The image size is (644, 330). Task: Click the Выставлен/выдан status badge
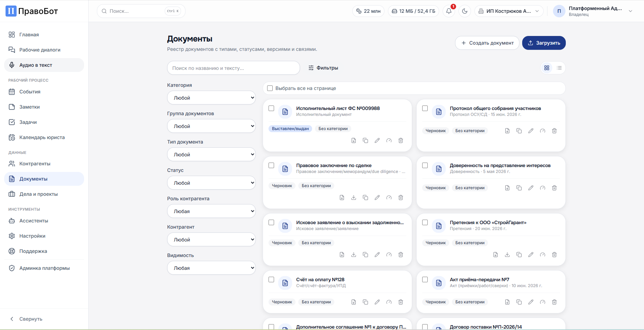click(x=290, y=129)
